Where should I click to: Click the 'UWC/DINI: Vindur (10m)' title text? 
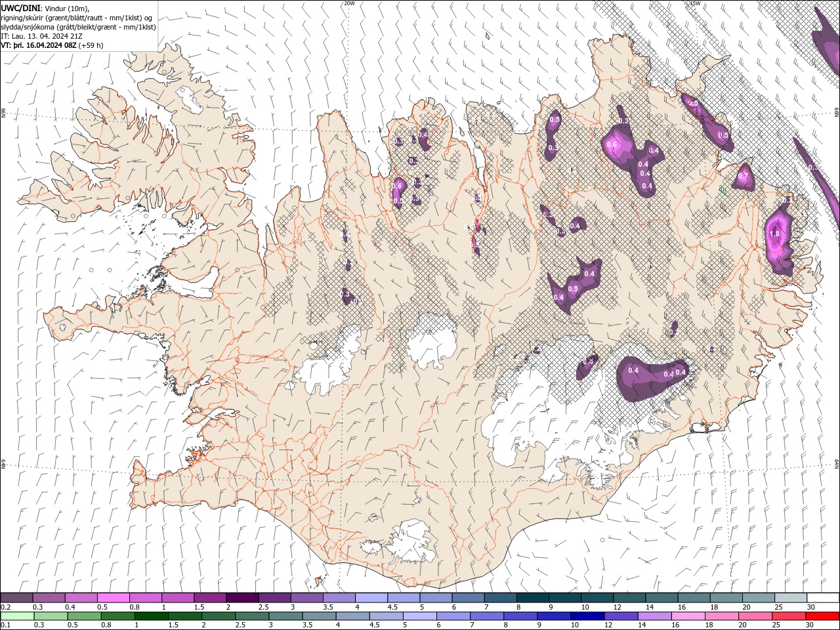(45, 8)
